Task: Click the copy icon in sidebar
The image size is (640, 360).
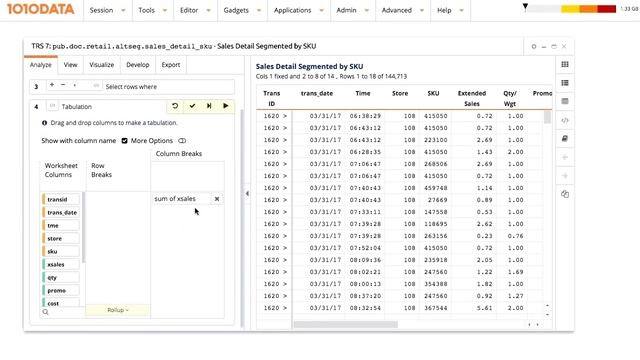Action: coord(565,194)
